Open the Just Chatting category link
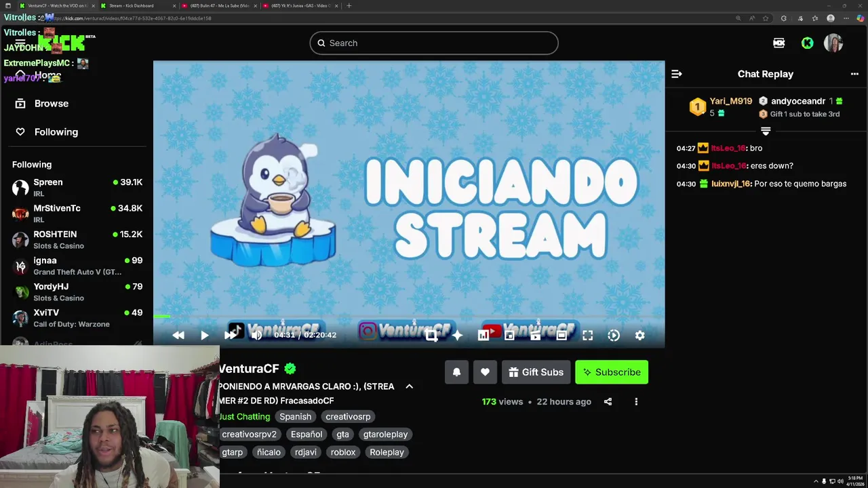868x488 pixels. (244, 417)
